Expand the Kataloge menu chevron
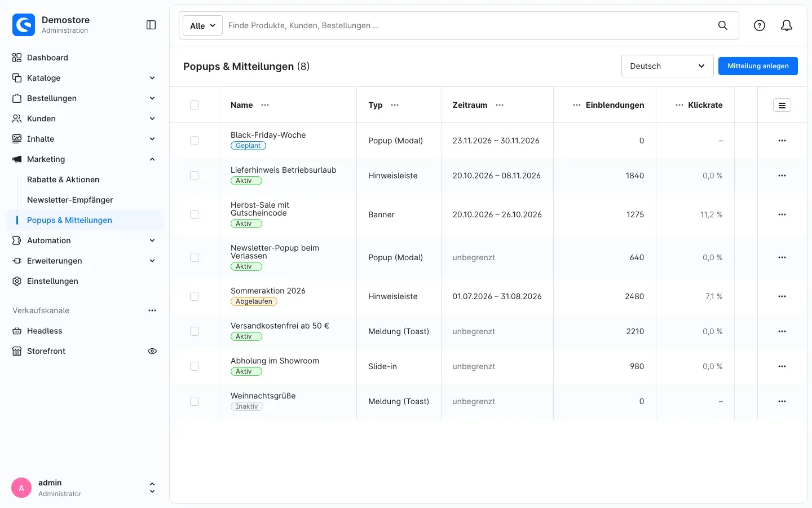The width and height of the screenshot is (812, 508). click(152, 78)
